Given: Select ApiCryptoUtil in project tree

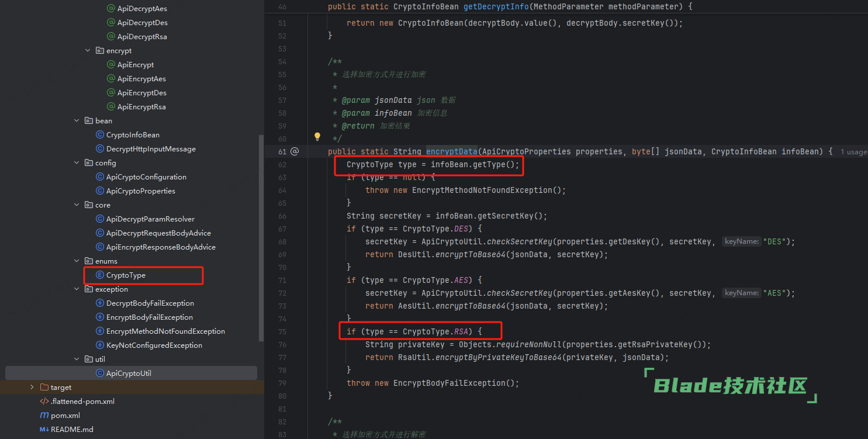Looking at the screenshot, I should click(129, 374).
